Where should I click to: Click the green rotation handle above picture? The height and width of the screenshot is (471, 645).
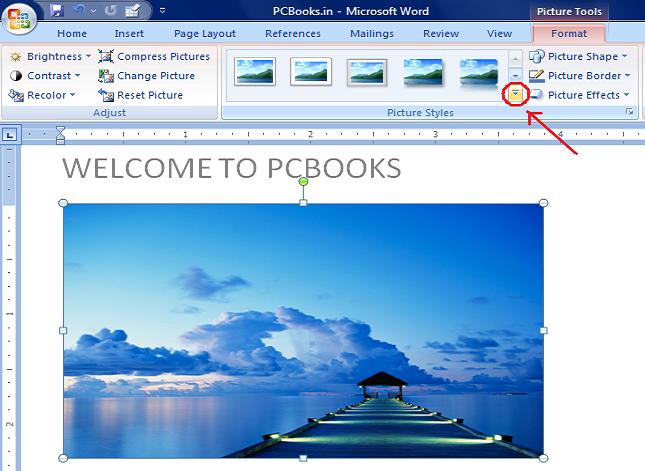(x=303, y=181)
